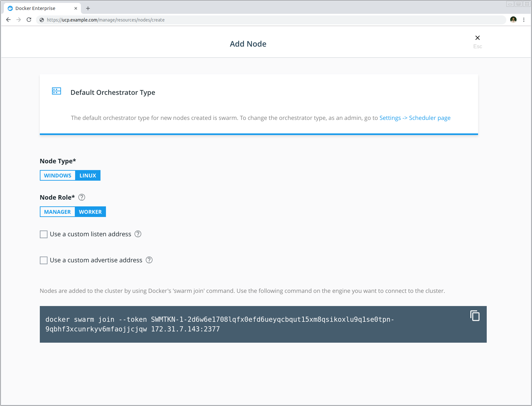Click the help icon beside custom listen address

point(138,234)
